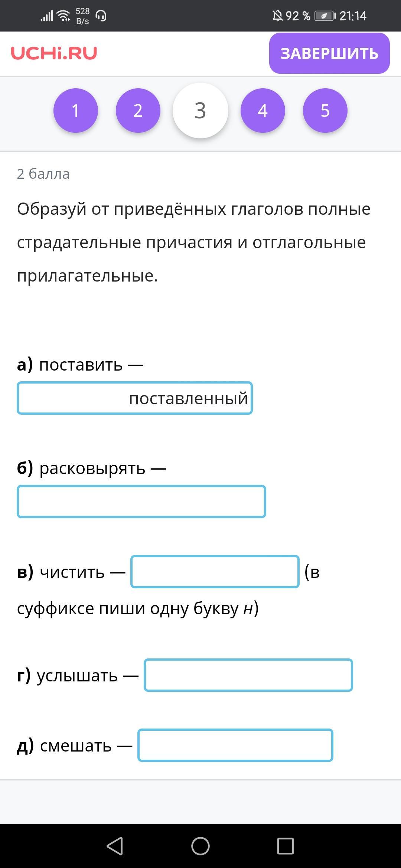The width and height of the screenshot is (401, 868).
Task: Click the answer field for чистить
Action: coord(215,572)
